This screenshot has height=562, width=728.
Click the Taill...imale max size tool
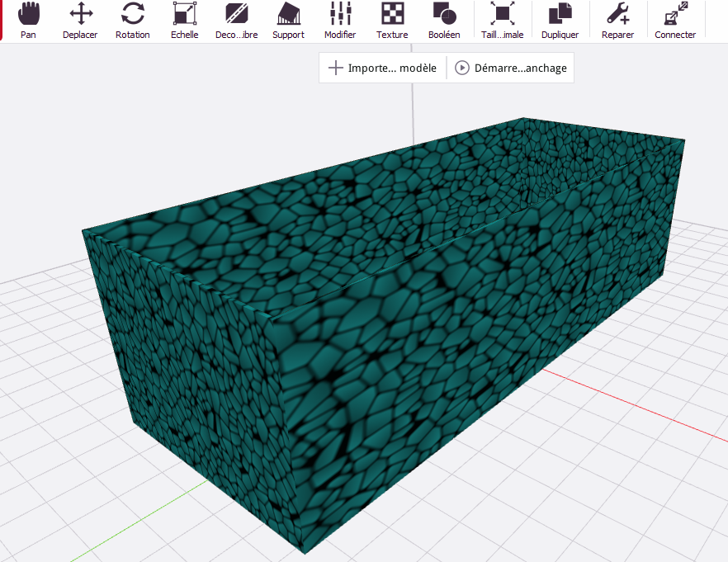503,21
